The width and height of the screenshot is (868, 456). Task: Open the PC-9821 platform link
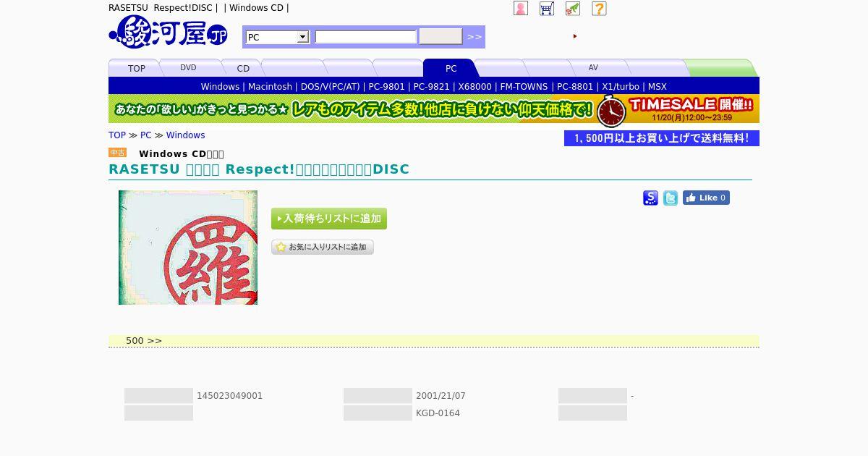[432, 86]
